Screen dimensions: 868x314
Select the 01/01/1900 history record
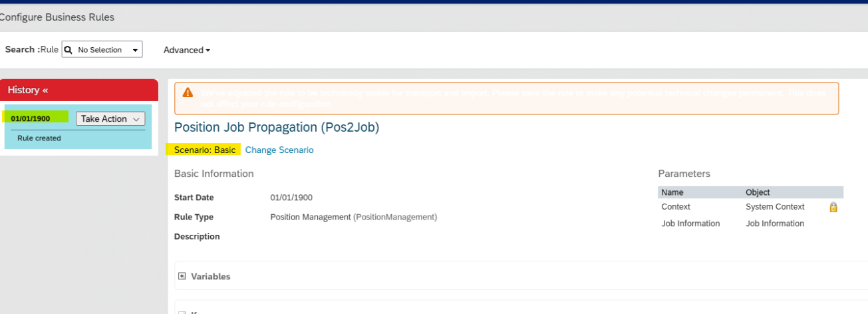(x=31, y=118)
